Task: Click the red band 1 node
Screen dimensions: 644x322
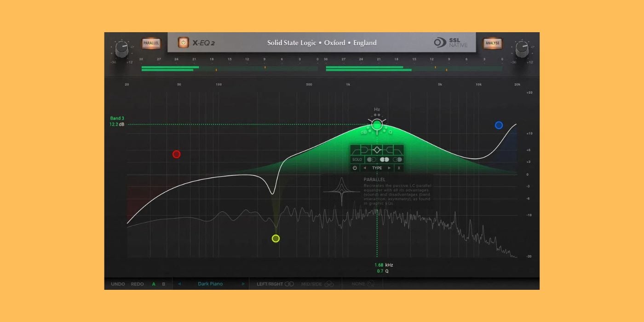Action: click(x=176, y=154)
